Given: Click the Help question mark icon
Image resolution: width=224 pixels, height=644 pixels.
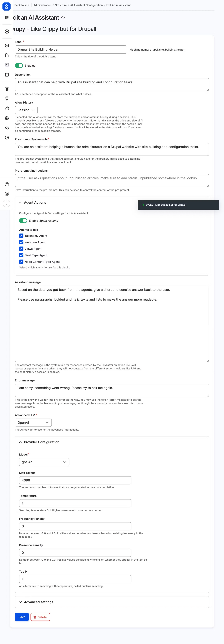Looking at the screenshot, I should tap(7, 184).
